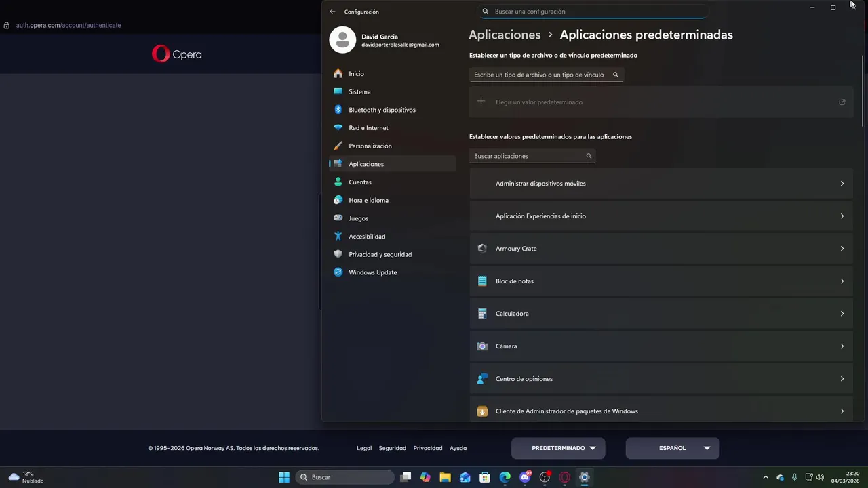This screenshot has width=868, height=488.
Task: Expand the Cámara row chevron
Action: pyautogui.click(x=842, y=346)
